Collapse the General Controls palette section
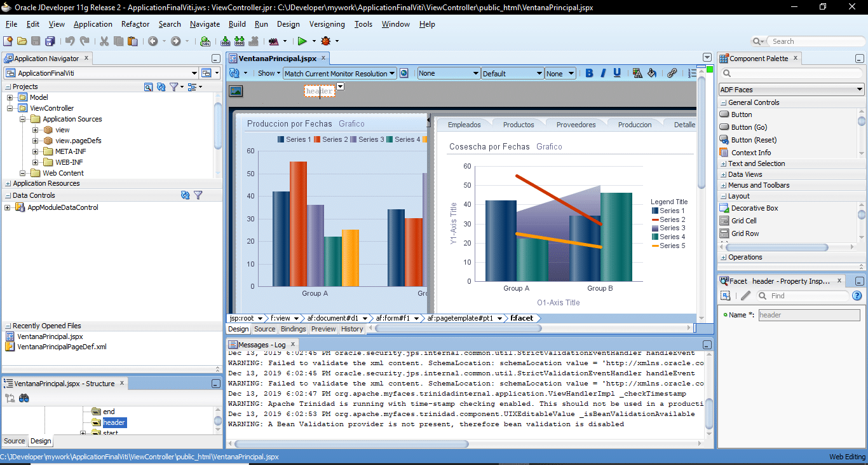 723,102
